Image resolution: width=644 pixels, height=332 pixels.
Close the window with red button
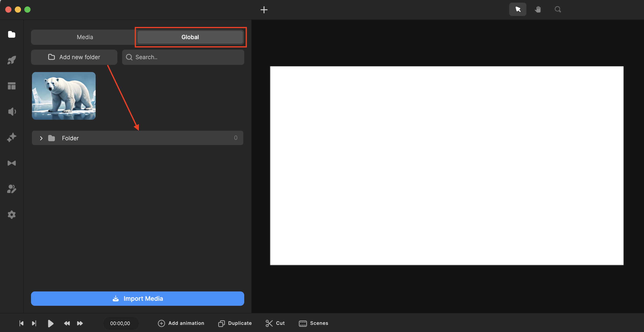(9, 10)
